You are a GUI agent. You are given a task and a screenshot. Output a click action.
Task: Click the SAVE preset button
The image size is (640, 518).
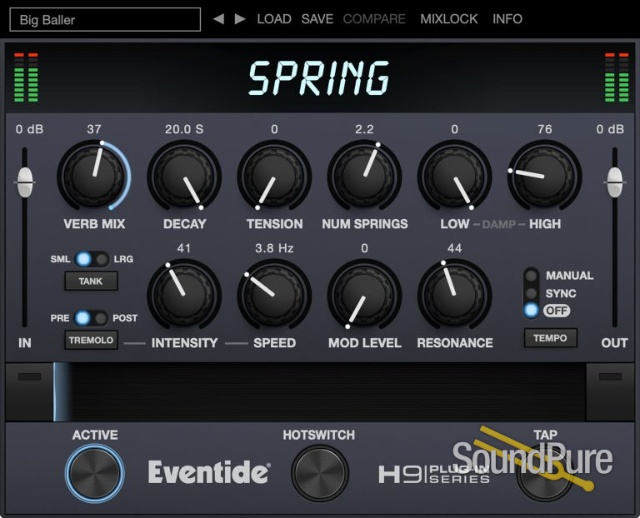317,19
